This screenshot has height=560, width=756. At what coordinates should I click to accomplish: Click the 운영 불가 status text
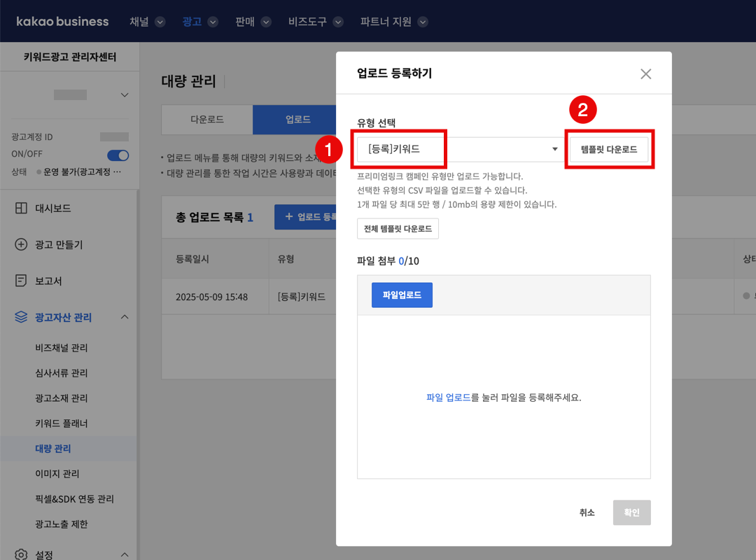[x=82, y=171]
